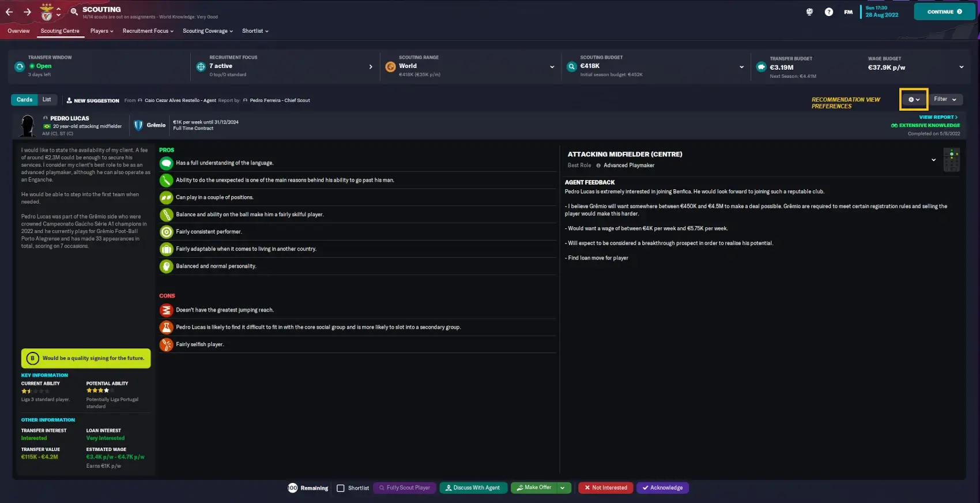Click the scouting range globe icon
The width and height of the screenshot is (980, 503).
click(x=390, y=66)
